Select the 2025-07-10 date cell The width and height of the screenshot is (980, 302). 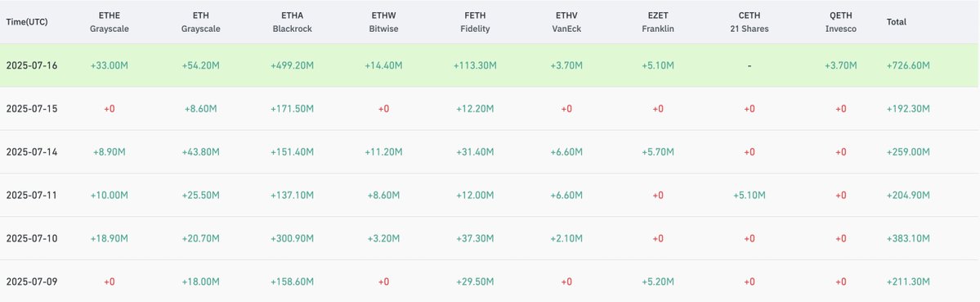(32, 238)
